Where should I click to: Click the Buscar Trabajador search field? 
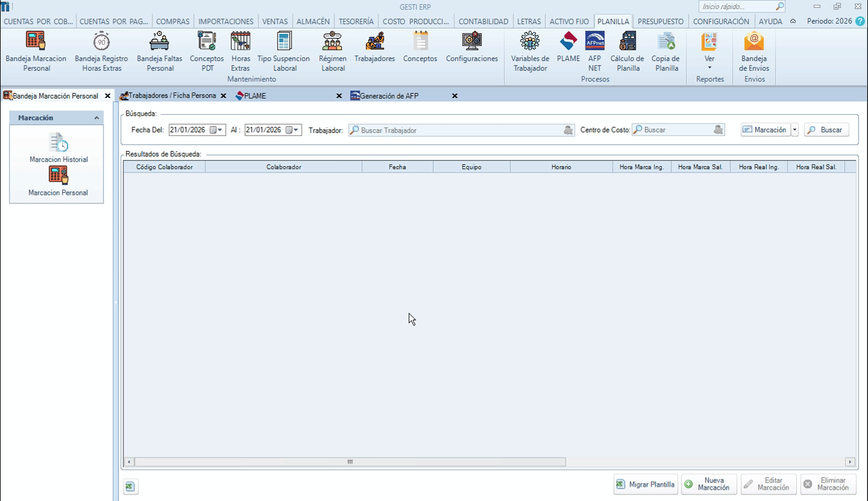459,130
